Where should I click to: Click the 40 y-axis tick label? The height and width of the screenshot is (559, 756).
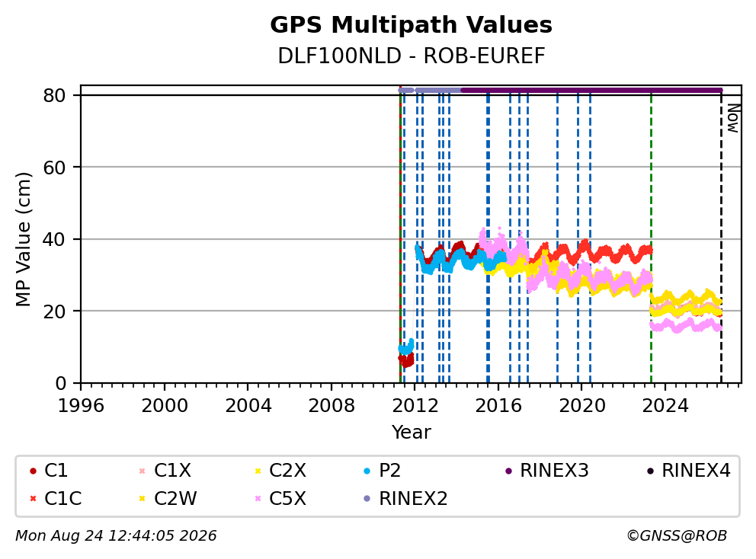[54, 239]
